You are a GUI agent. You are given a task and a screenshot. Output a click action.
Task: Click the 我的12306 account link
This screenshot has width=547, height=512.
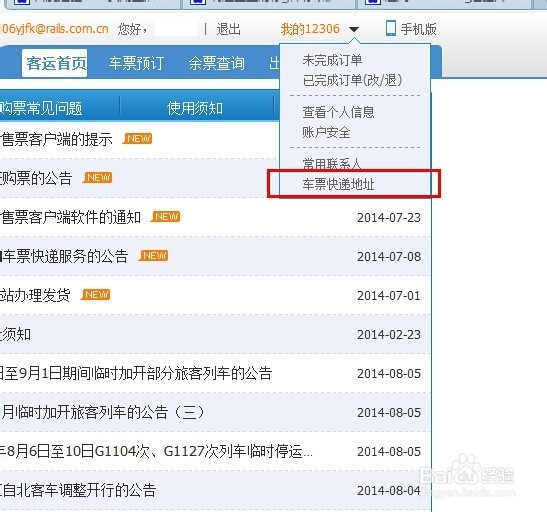coord(310,29)
